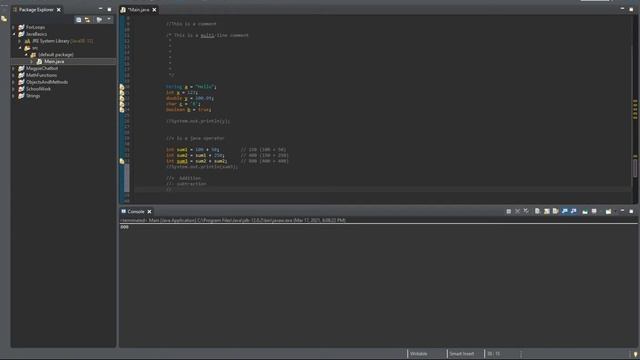The image size is (640, 360).
Task: Expand the JRE System Library node
Action: tap(20, 41)
